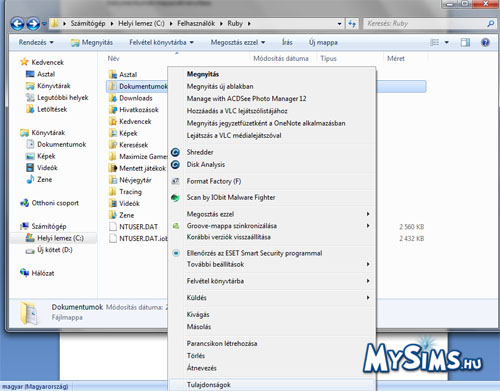Open the Megosztás ezzel toolbar dropdown
This screenshot has width=500, height=391.
coord(238,42)
